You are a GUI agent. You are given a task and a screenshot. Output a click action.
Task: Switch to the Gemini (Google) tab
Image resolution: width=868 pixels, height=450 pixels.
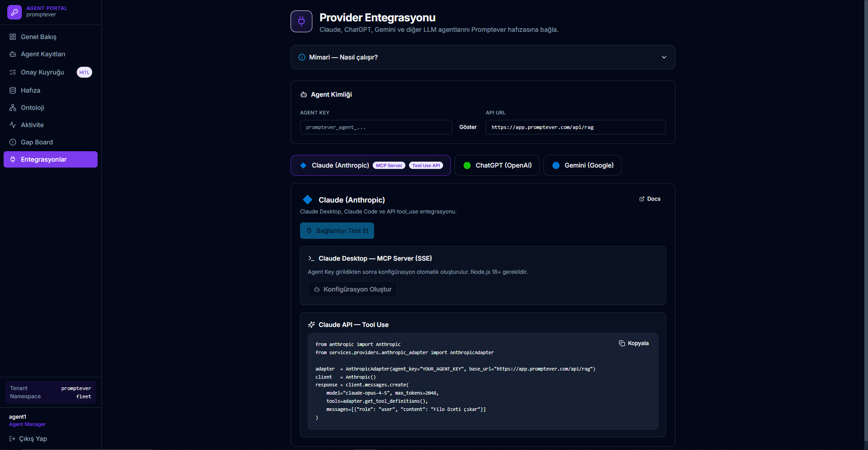(x=582, y=165)
